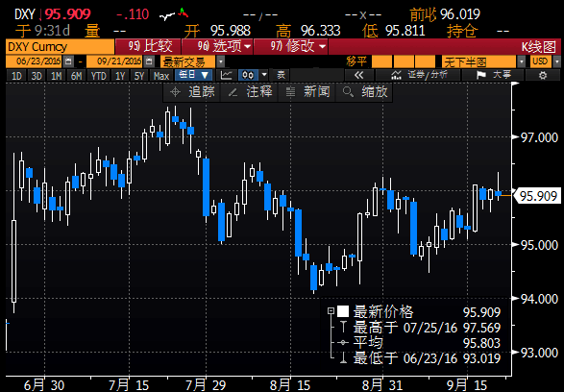The width and height of the screenshot is (564, 392).
Task: Open the USD currency dropdown
Action: [557, 61]
